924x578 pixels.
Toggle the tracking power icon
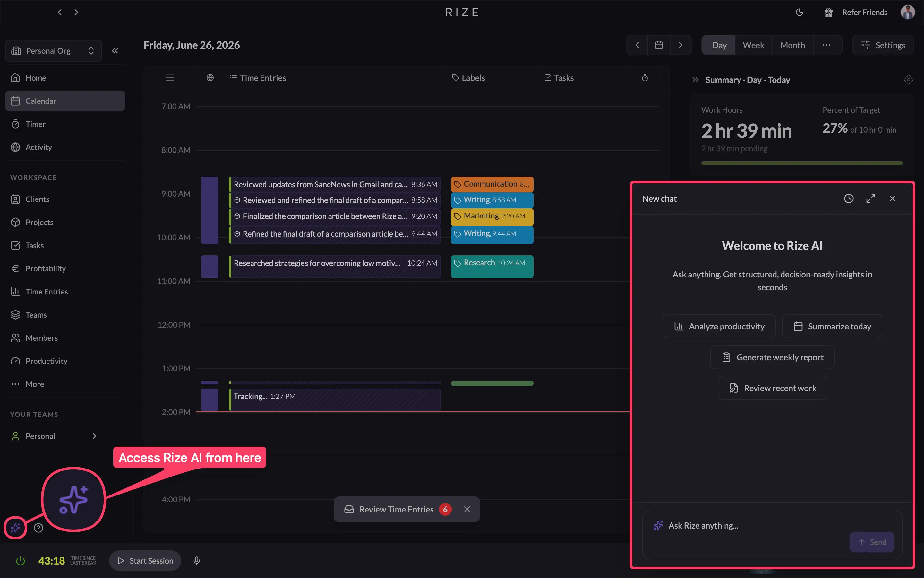(x=20, y=561)
